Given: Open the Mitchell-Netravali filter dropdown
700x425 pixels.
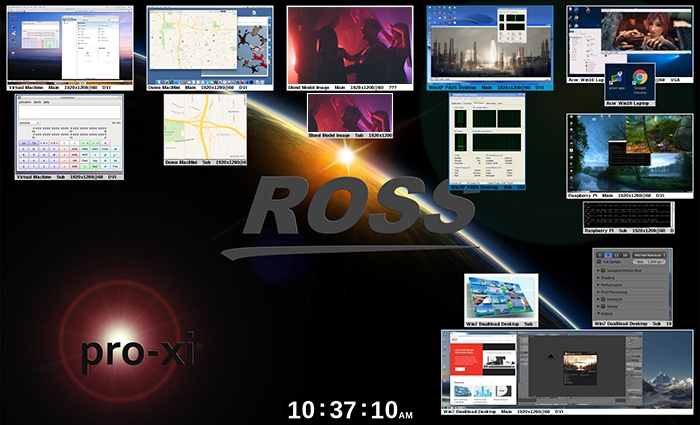Looking at the screenshot, I should pyautogui.click(x=649, y=255).
